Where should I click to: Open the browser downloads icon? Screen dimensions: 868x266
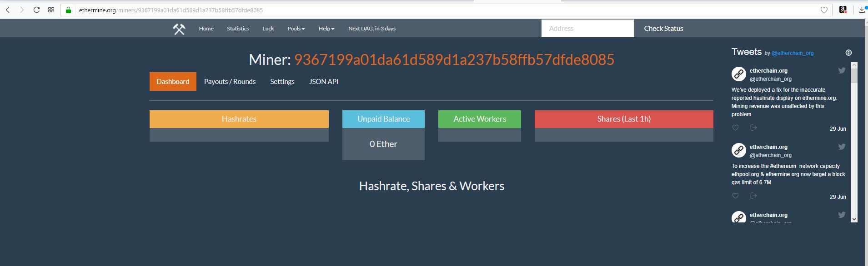pyautogui.click(x=862, y=10)
